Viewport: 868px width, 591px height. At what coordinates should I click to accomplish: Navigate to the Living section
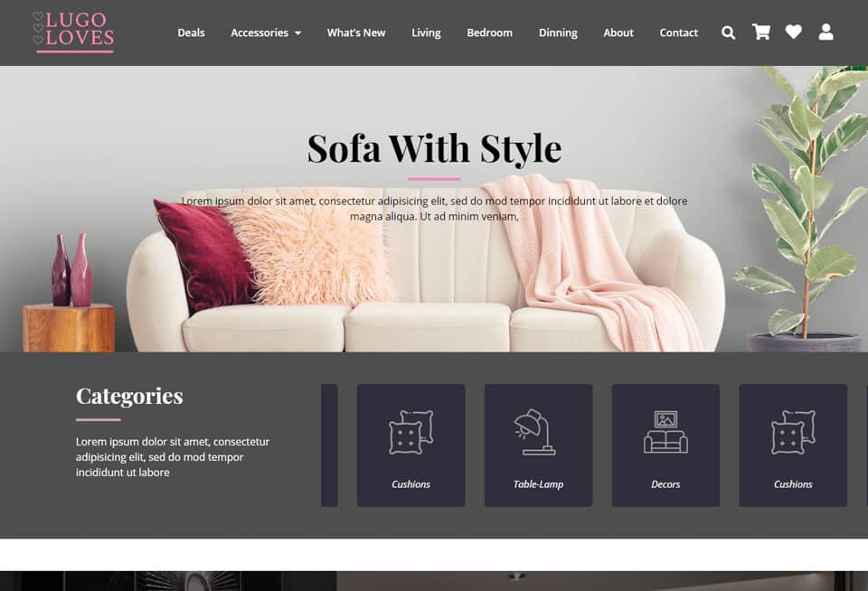click(426, 33)
